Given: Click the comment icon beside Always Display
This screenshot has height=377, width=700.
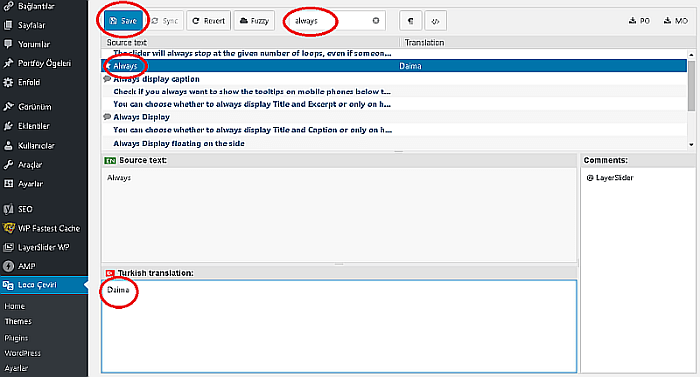Looking at the screenshot, I should coord(107,117).
